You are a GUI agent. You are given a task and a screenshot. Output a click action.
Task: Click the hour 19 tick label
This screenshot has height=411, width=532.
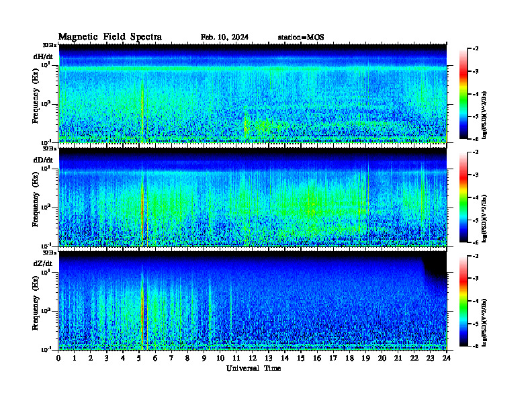[365, 359]
